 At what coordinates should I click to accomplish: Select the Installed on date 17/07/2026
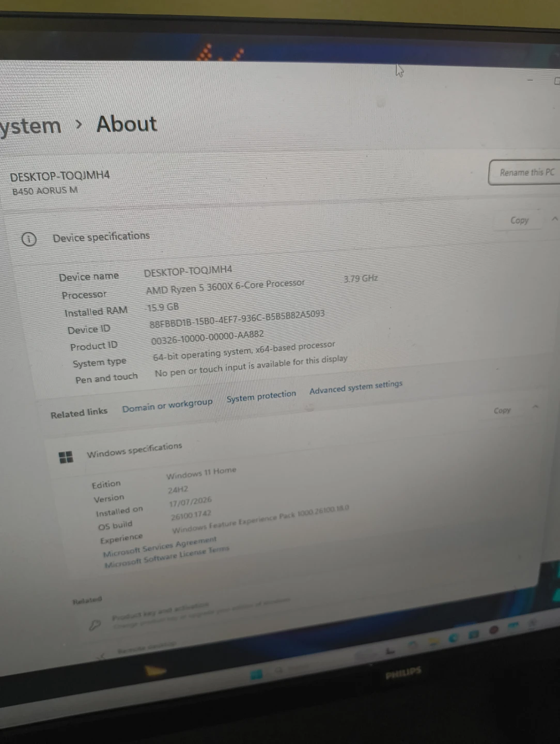click(190, 502)
